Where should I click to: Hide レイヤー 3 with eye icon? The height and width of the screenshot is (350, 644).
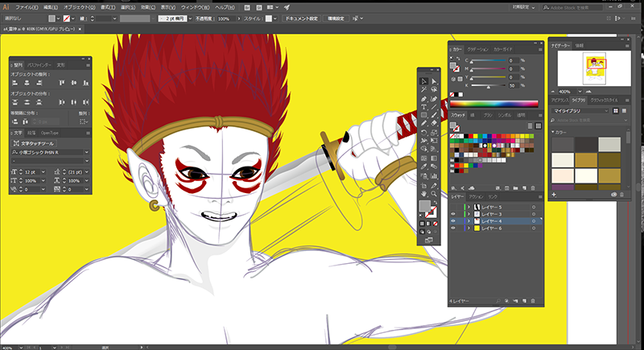point(453,214)
